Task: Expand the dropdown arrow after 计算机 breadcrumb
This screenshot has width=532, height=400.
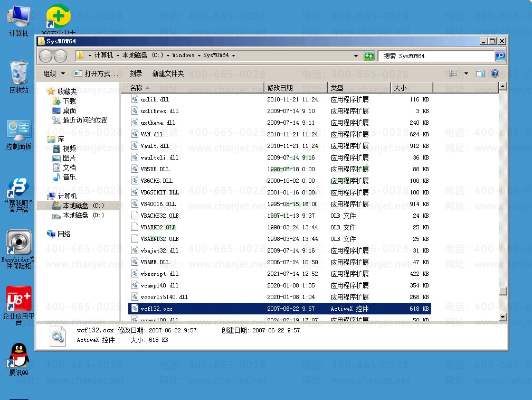Action: (x=118, y=55)
